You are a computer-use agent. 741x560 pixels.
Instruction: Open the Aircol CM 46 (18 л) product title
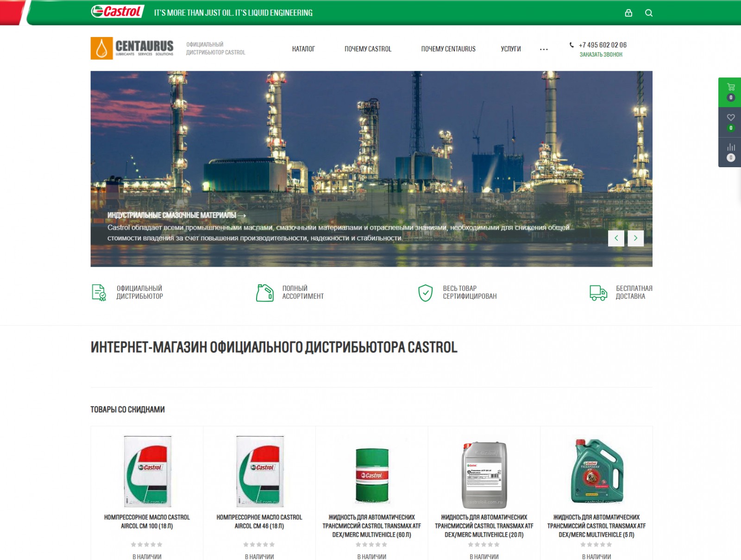pyautogui.click(x=259, y=522)
